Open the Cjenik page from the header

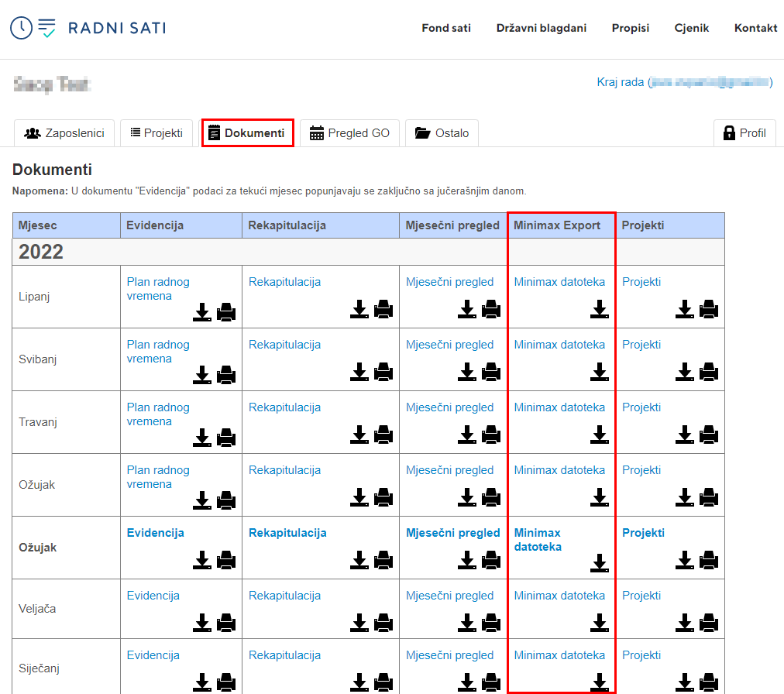[692, 28]
